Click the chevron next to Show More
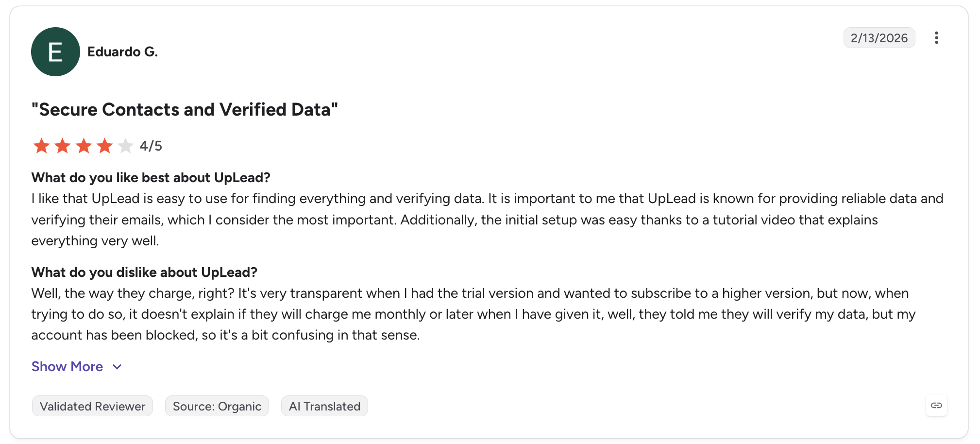Image resolution: width=980 pixels, height=444 pixels. 117,367
